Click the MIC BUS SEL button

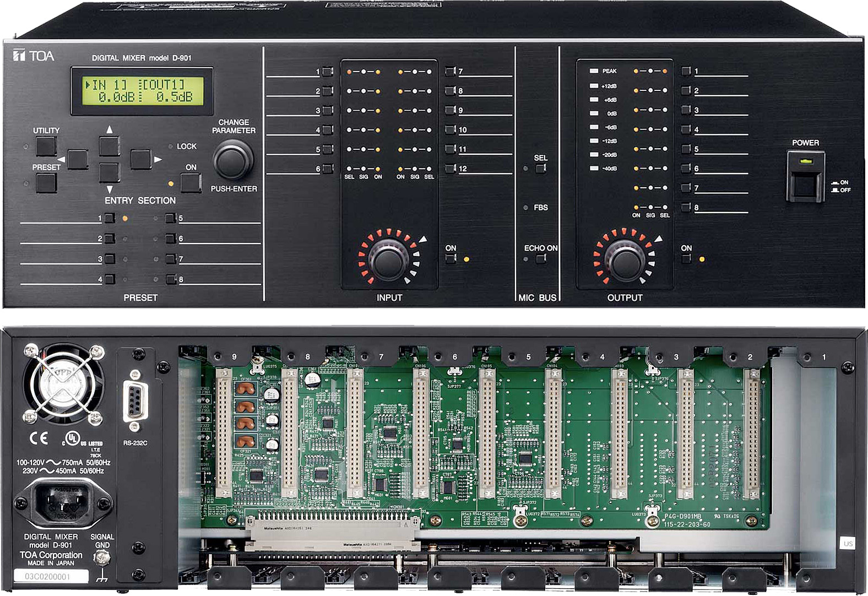pos(541,168)
